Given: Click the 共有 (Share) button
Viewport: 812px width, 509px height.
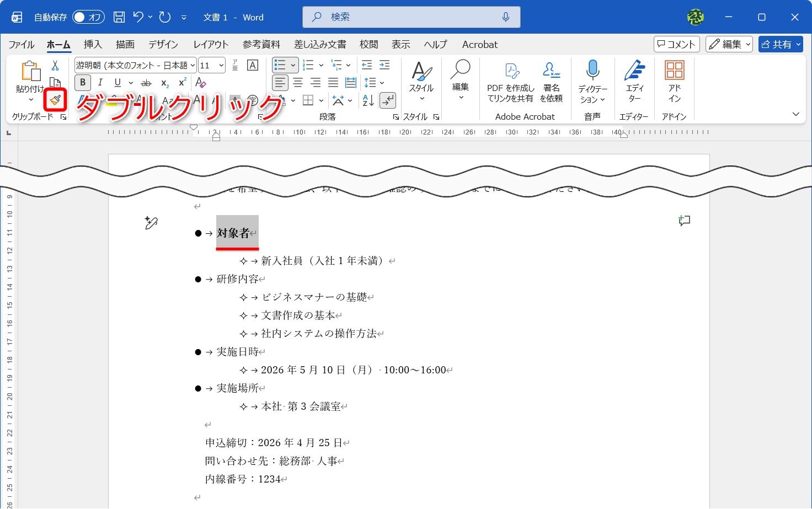Looking at the screenshot, I should 780,44.
